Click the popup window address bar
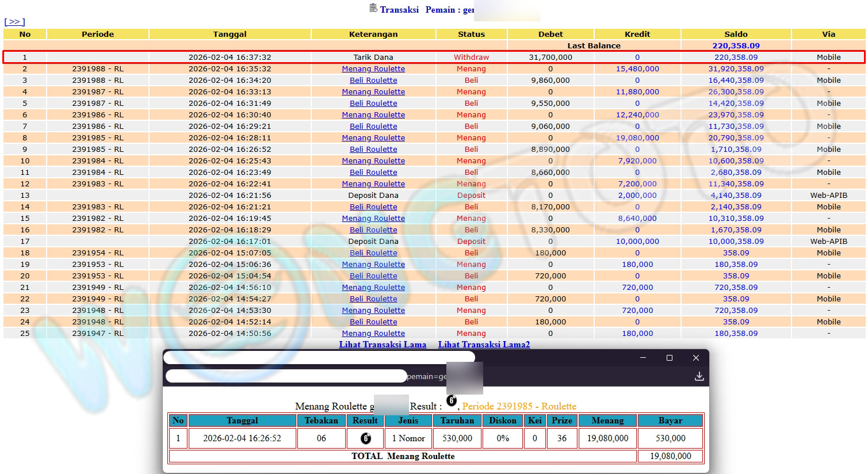This screenshot has height=474, width=868. point(286,376)
